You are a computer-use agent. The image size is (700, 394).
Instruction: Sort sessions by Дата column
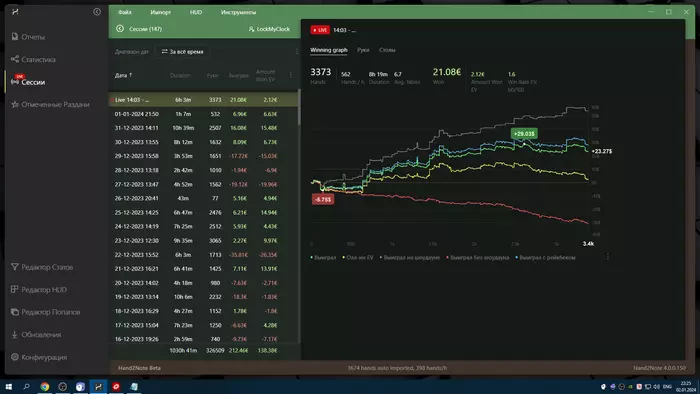[x=123, y=75]
